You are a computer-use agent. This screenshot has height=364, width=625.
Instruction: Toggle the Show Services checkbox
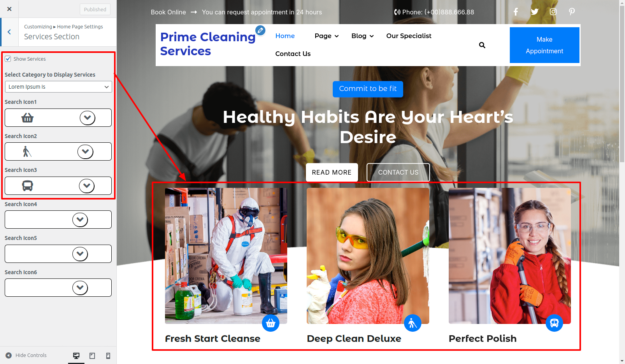point(8,59)
